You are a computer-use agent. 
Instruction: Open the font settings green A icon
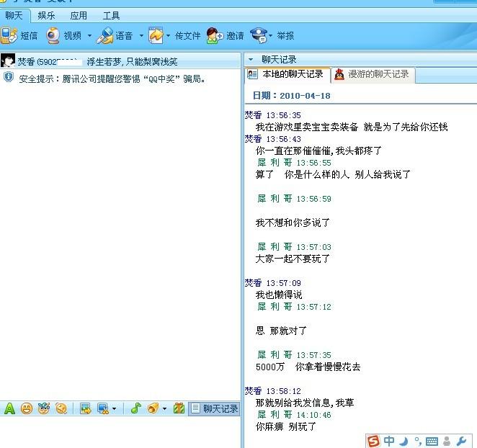click(x=9, y=408)
